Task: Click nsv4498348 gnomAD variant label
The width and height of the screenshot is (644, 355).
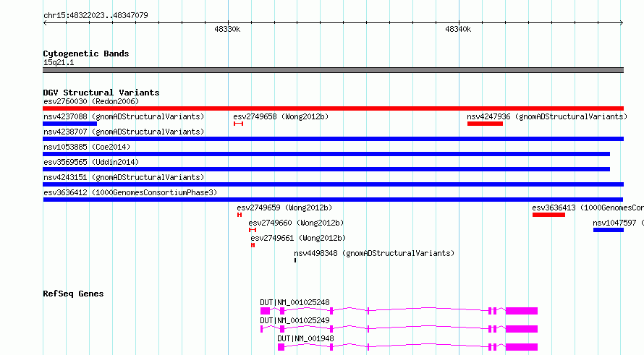Action: click(x=374, y=253)
